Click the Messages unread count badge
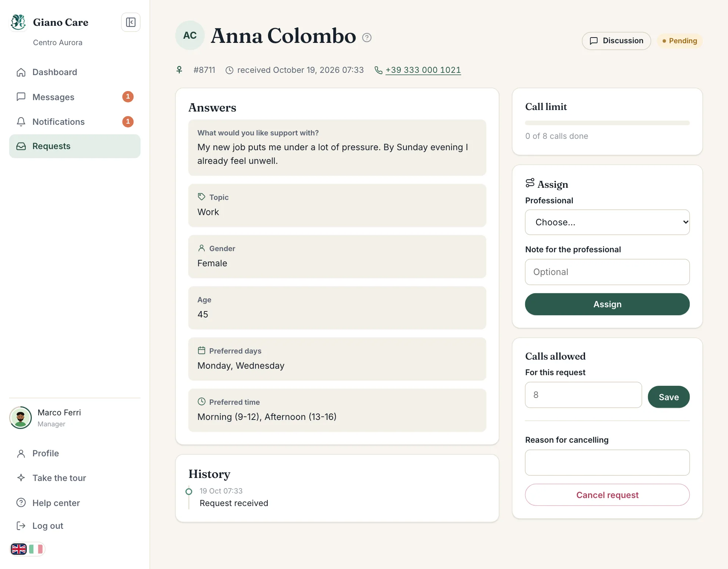 pos(128,97)
